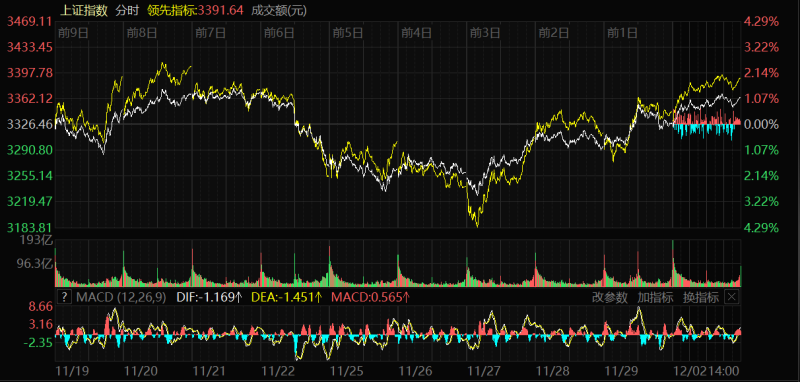Select the 前8日 day label
Viewport: 800px width, 382px height.
tap(142, 33)
